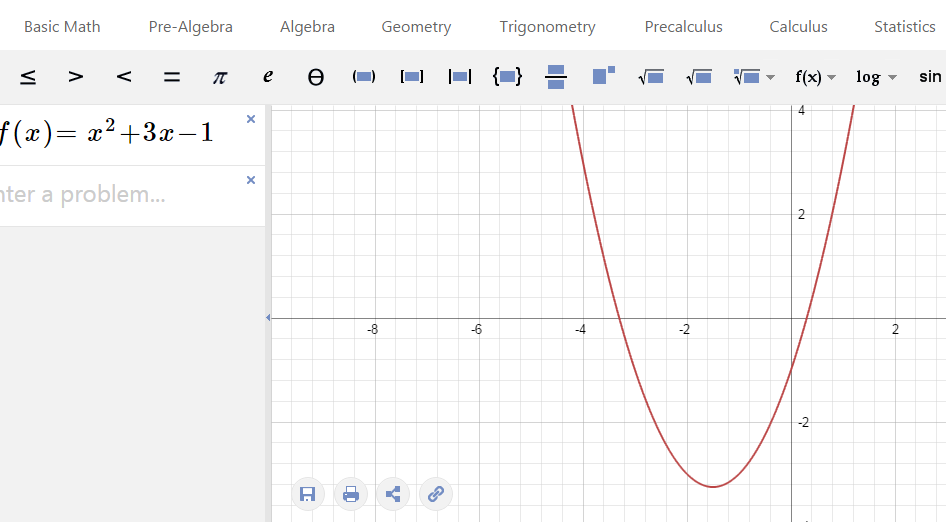This screenshot has width=946, height=522.
Task: Insert the less-than symbol
Action: (124, 77)
